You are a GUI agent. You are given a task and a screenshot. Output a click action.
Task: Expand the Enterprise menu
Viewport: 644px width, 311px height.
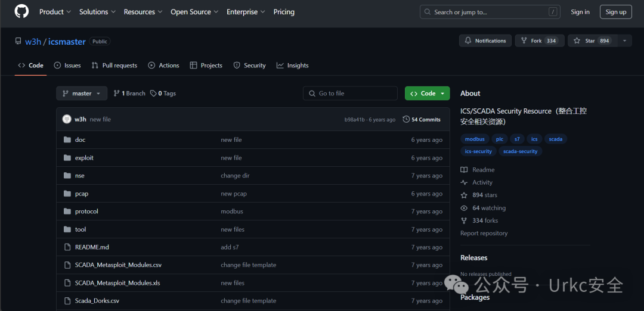[246, 12]
